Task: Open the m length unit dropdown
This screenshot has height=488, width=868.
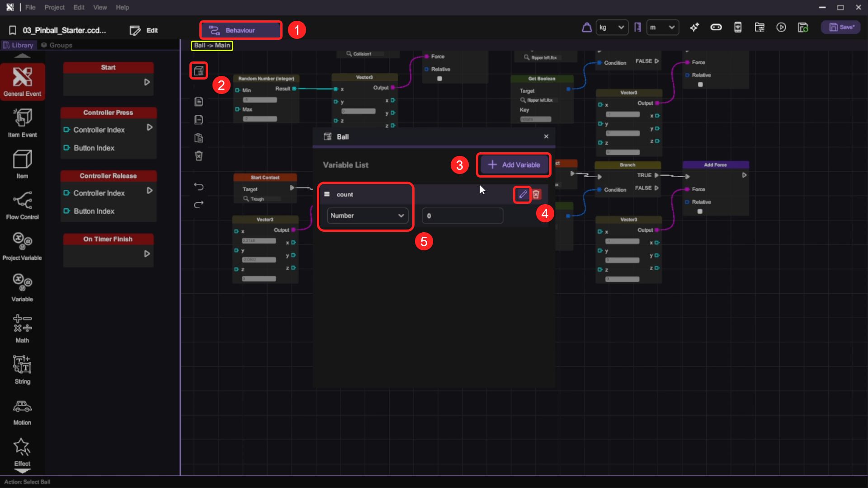Action: [662, 28]
